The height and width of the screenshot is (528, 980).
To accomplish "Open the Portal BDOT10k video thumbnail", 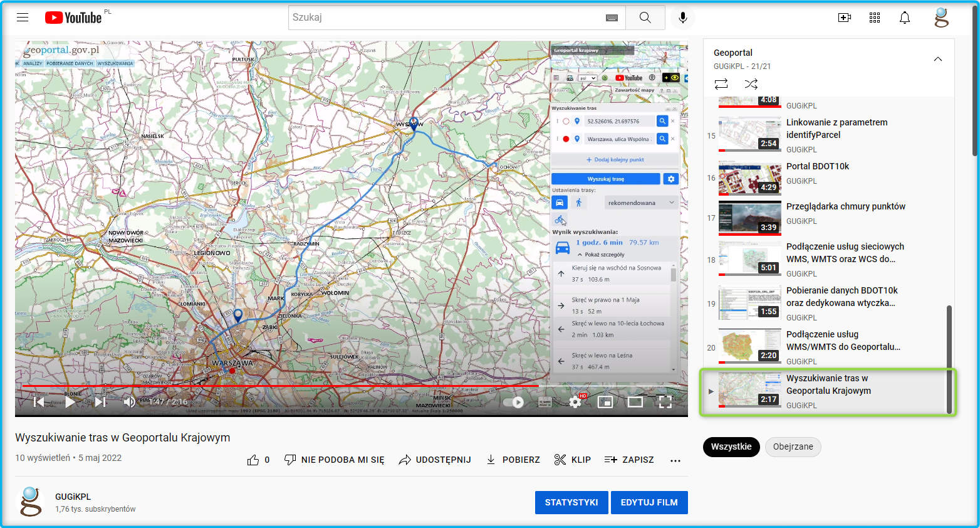I will pos(749,177).
